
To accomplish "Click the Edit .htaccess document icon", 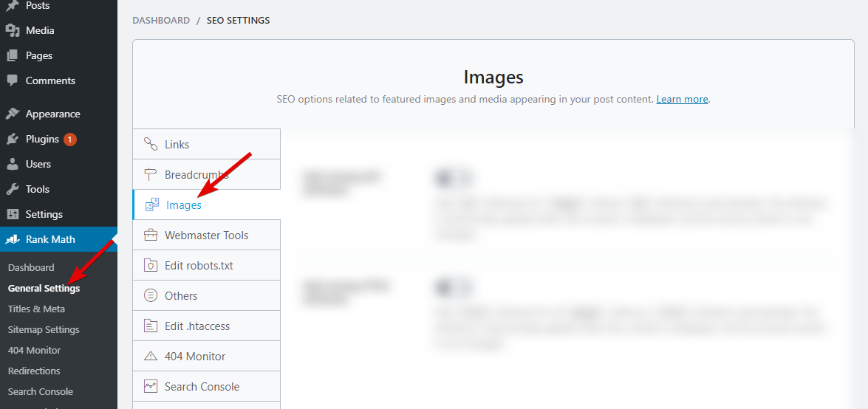I will 151,326.
